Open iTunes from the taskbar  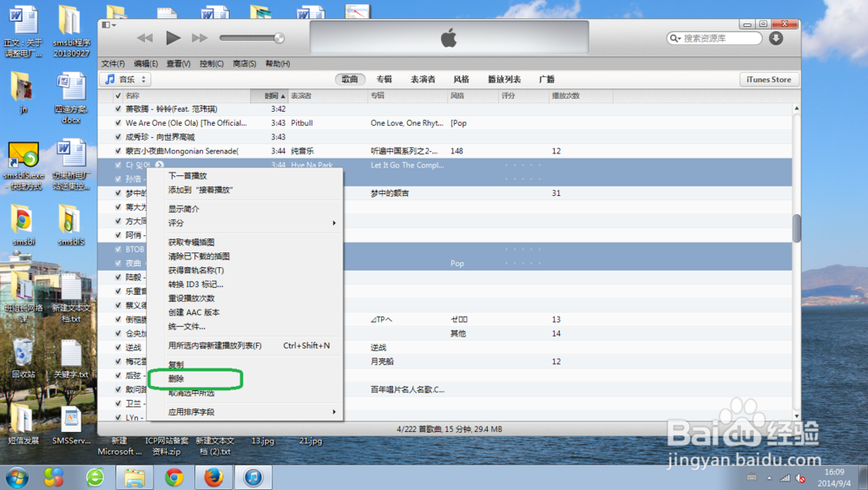(253, 477)
